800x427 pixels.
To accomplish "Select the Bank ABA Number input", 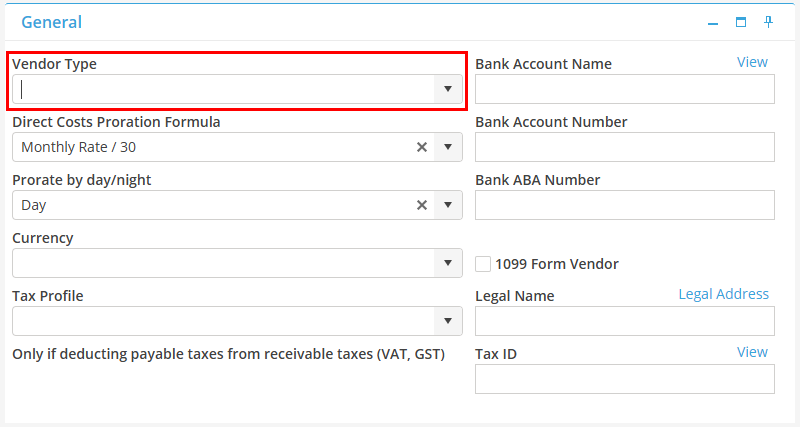I will click(624, 205).
